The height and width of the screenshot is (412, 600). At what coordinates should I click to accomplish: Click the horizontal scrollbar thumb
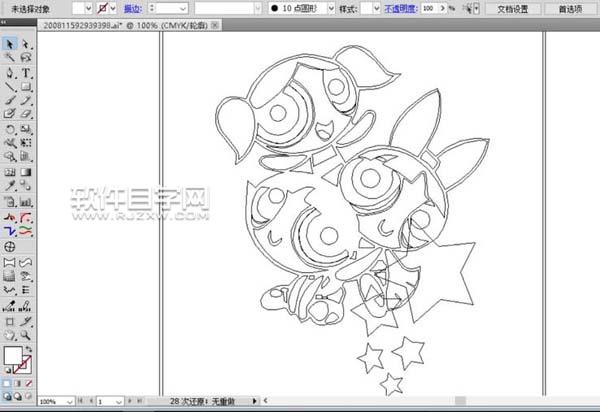(460, 401)
